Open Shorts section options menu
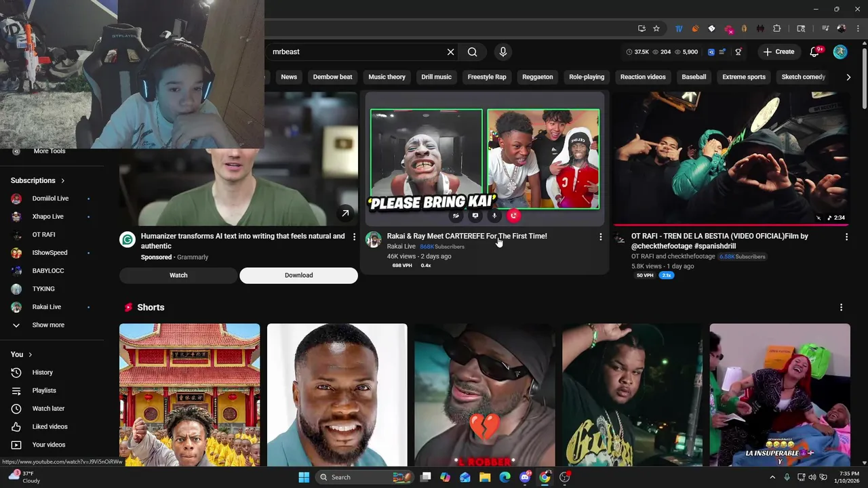 pos(841,307)
